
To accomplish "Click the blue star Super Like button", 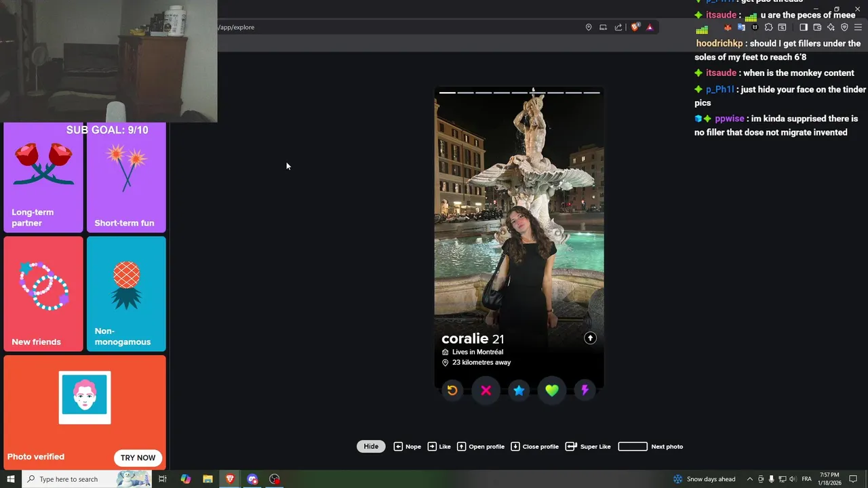I will [x=519, y=390].
